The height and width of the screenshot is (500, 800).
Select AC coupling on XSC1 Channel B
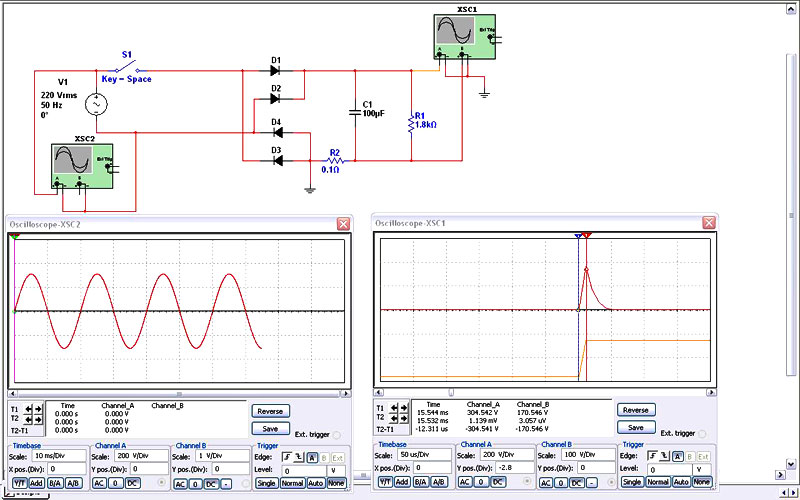tap(546, 482)
